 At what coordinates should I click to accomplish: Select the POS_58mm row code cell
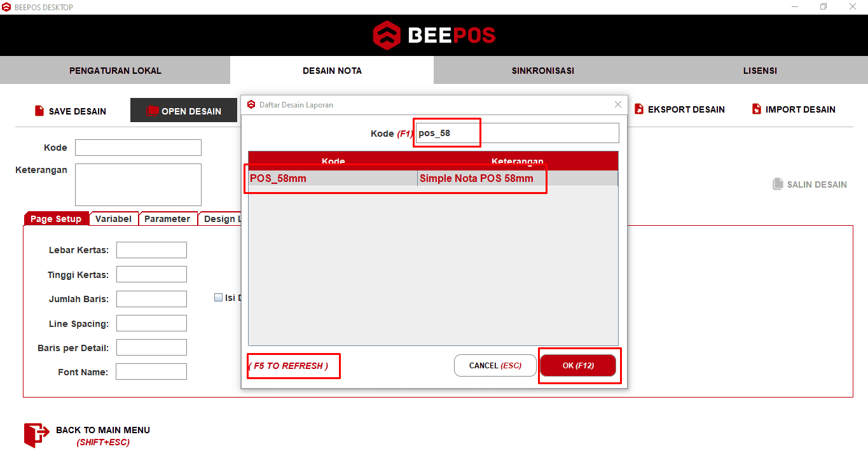tap(333, 178)
